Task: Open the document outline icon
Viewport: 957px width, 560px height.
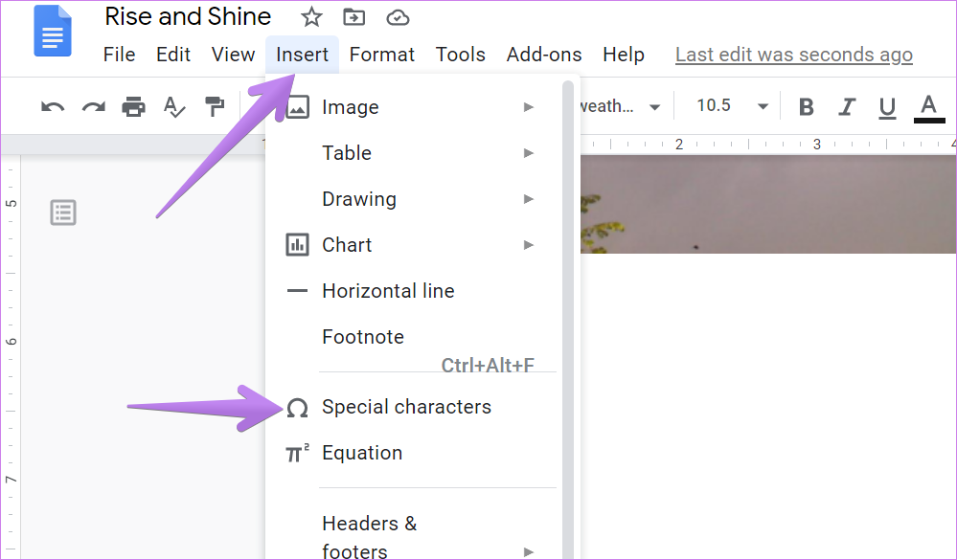Action: (x=62, y=213)
